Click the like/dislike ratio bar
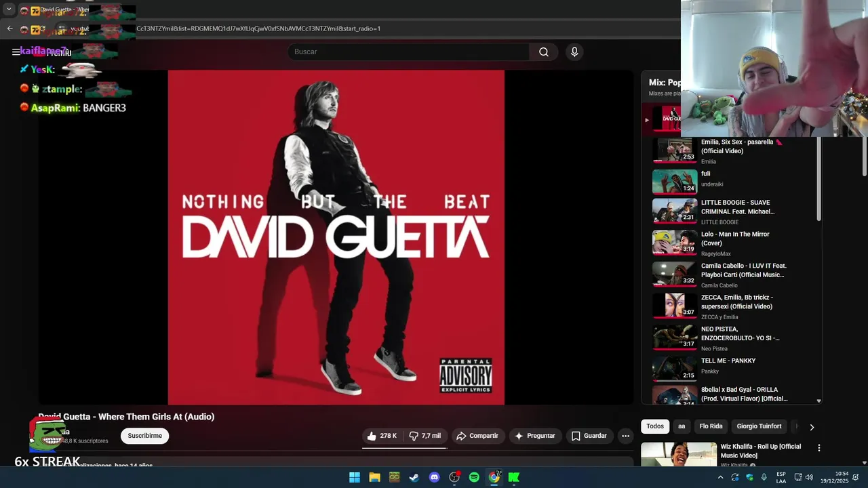Image resolution: width=868 pixels, height=488 pixels. [404, 448]
